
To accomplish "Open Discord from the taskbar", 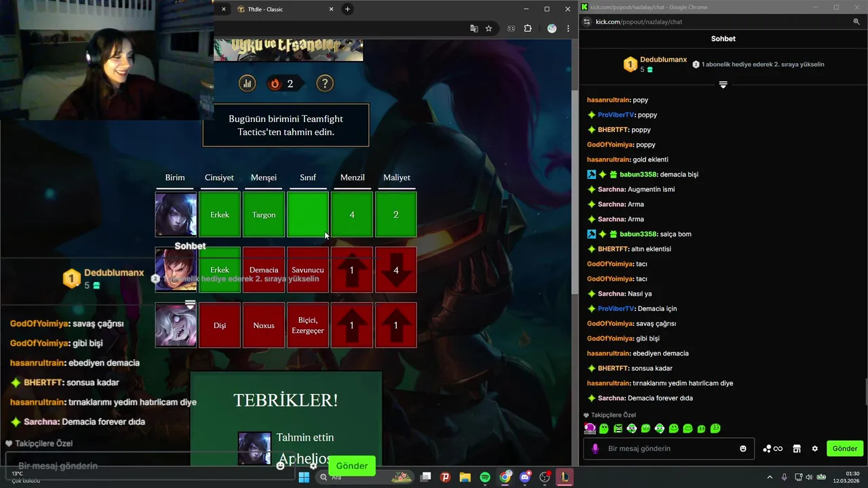I will [x=525, y=477].
